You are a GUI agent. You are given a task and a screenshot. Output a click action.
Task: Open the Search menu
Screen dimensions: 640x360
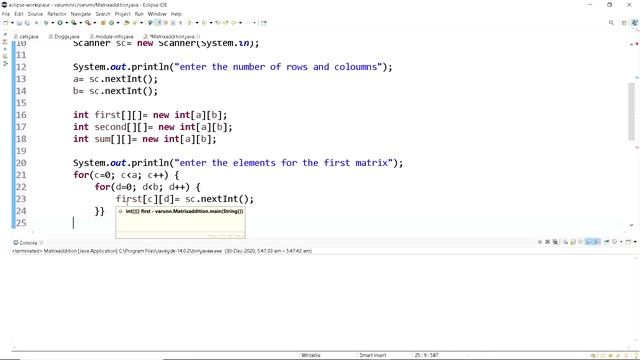[103, 14]
